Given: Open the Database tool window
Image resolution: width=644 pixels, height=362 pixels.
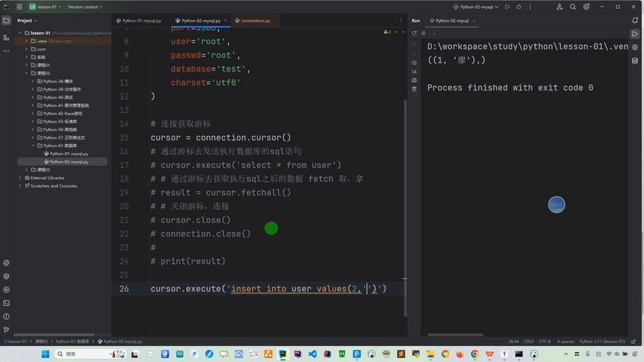Looking at the screenshot, I should click(635, 61).
